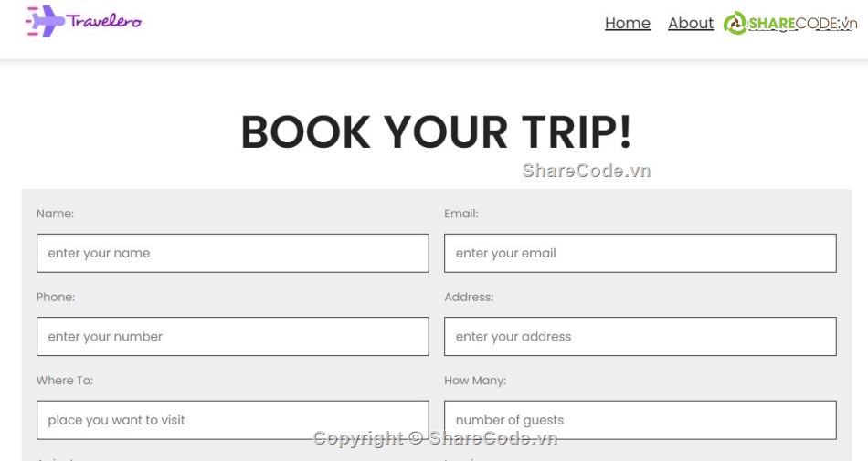Click the ShareCode.vn watermark below the heading
This screenshot has height=461, width=868.
coord(586,171)
